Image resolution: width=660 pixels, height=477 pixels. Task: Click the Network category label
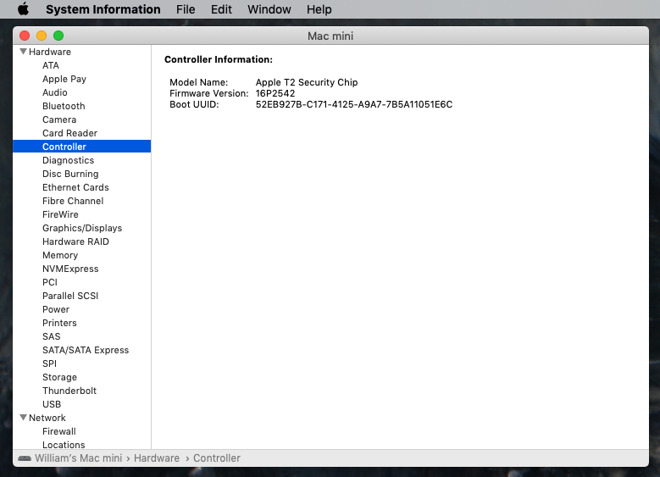pyautogui.click(x=47, y=418)
